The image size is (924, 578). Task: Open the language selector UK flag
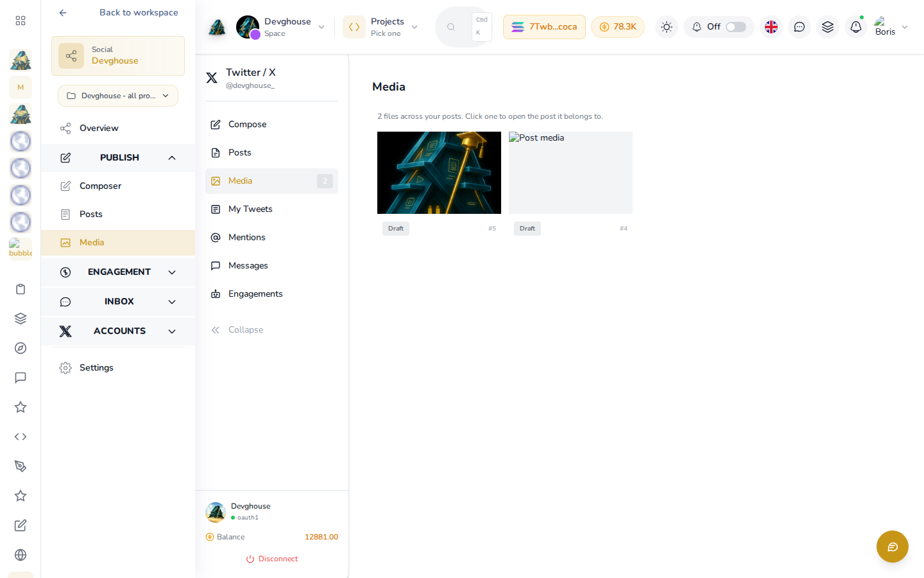[771, 27]
